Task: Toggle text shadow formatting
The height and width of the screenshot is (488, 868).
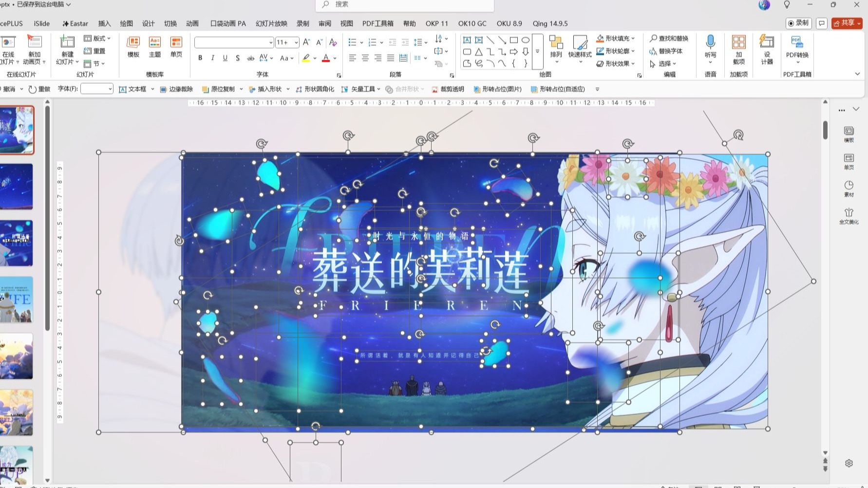Action: click(x=238, y=58)
